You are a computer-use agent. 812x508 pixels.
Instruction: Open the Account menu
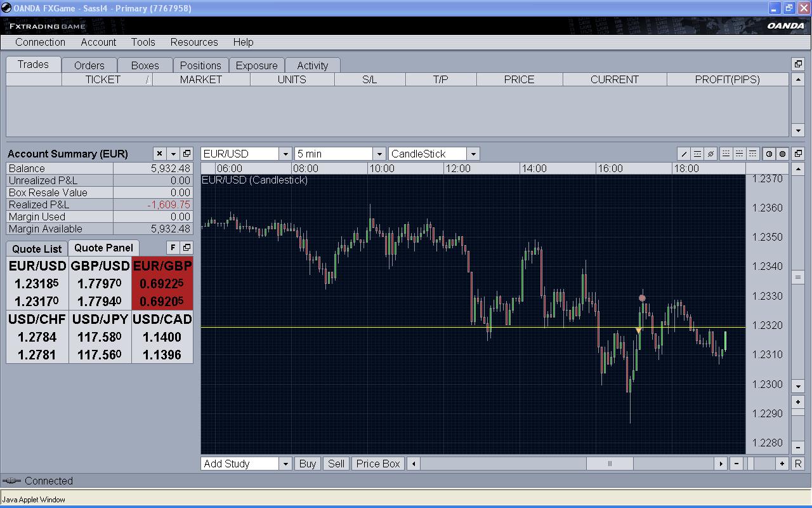pyautogui.click(x=98, y=42)
